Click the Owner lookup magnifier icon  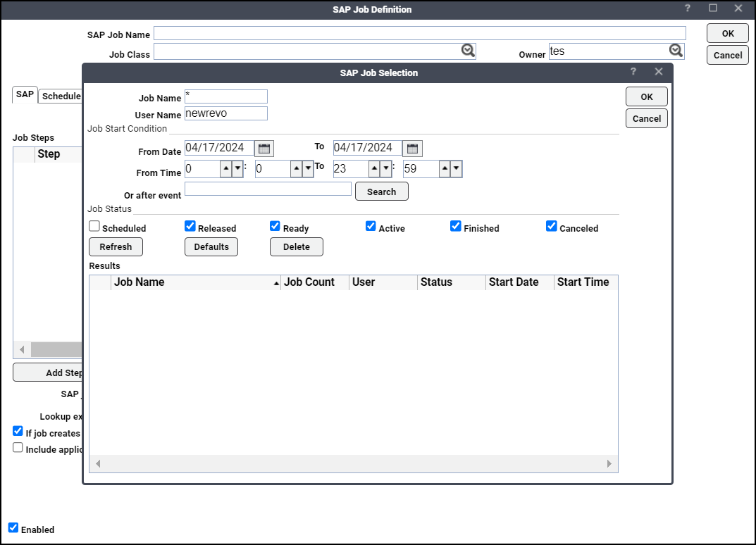676,51
